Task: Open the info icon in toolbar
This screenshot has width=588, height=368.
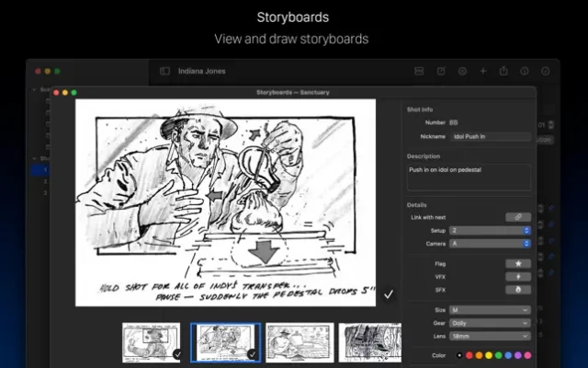Action: 525,71
